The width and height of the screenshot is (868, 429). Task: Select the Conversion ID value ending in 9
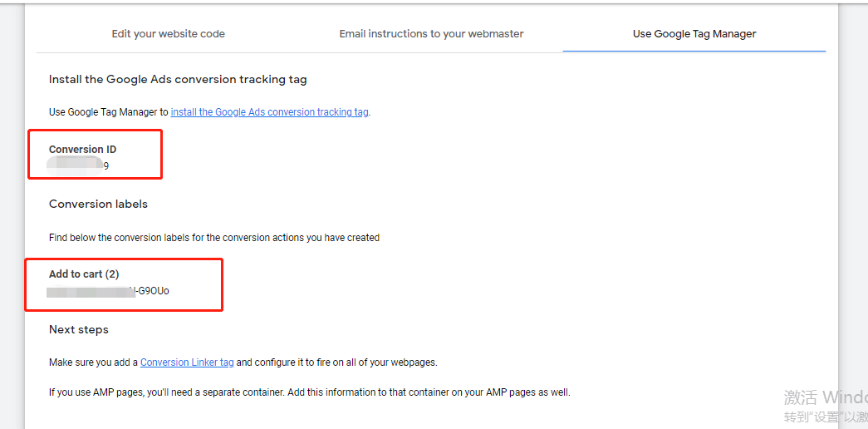pyautogui.click(x=78, y=165)
